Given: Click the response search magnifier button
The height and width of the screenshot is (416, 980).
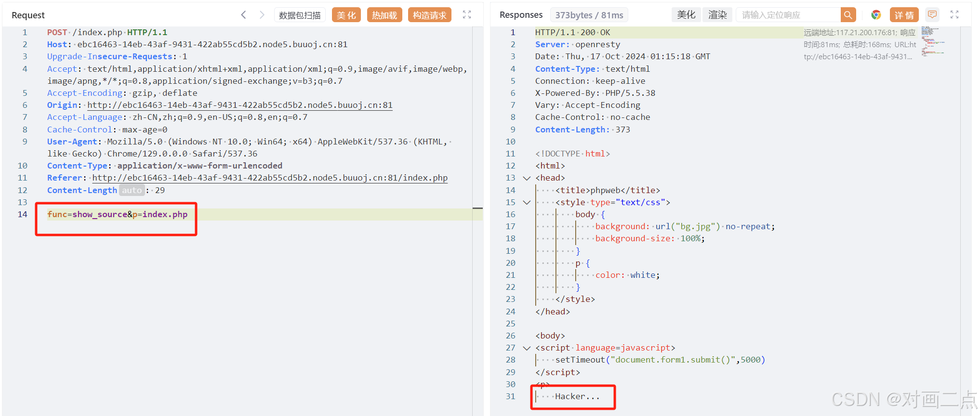Looking at the screenshot, I should 848,15.
